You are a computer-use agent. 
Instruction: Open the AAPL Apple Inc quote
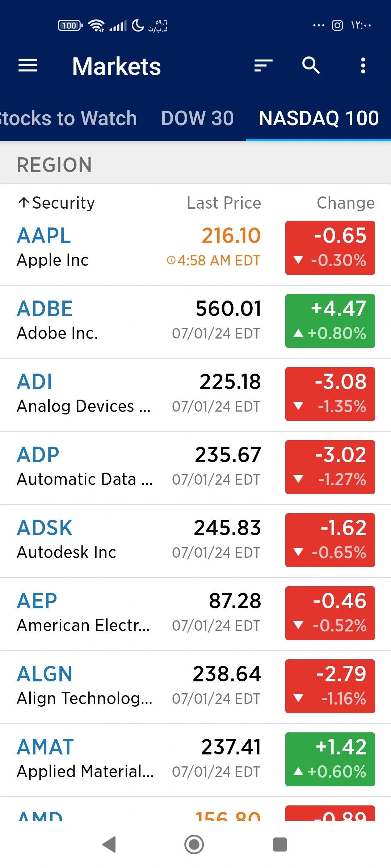195,248
